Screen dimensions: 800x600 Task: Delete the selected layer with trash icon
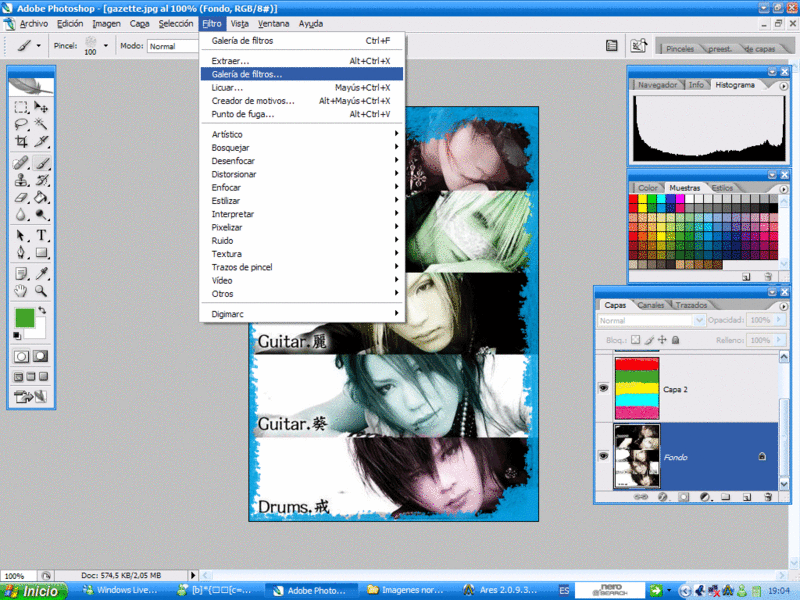[x=767, y=496]
